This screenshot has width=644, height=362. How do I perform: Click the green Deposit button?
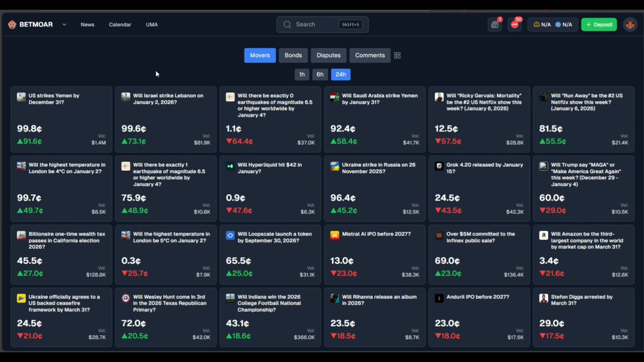pyautogui.click(x=599, y=25)
